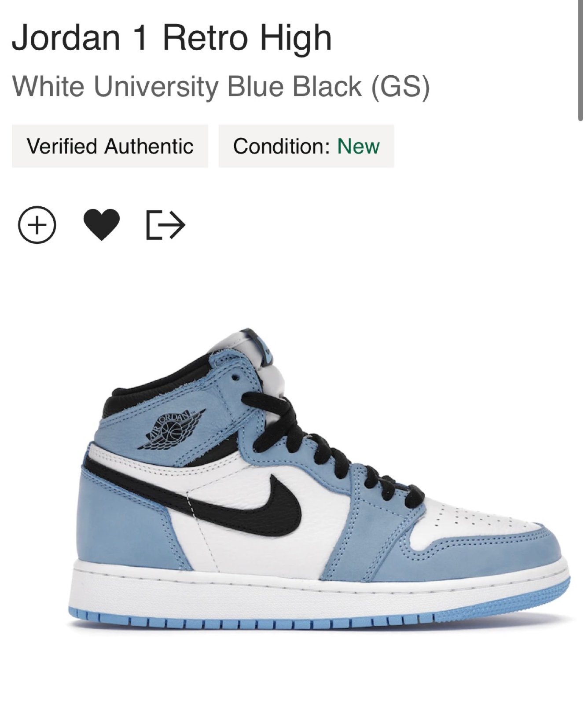Tap the circled plus add icon
588x704 pixels.
click(37, 225)
